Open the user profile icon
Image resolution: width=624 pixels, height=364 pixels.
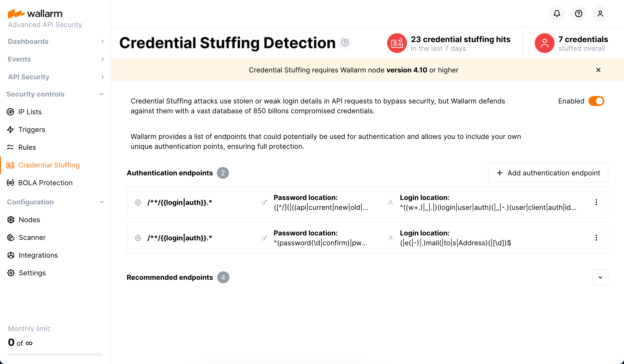click(600, 14)
